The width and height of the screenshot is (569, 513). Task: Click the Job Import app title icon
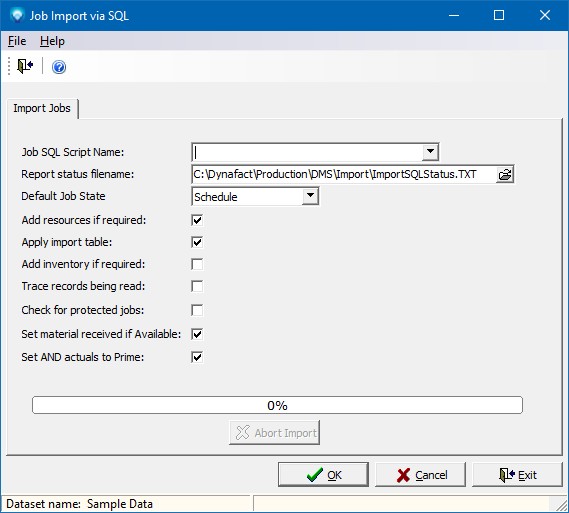tap(17, 15)
